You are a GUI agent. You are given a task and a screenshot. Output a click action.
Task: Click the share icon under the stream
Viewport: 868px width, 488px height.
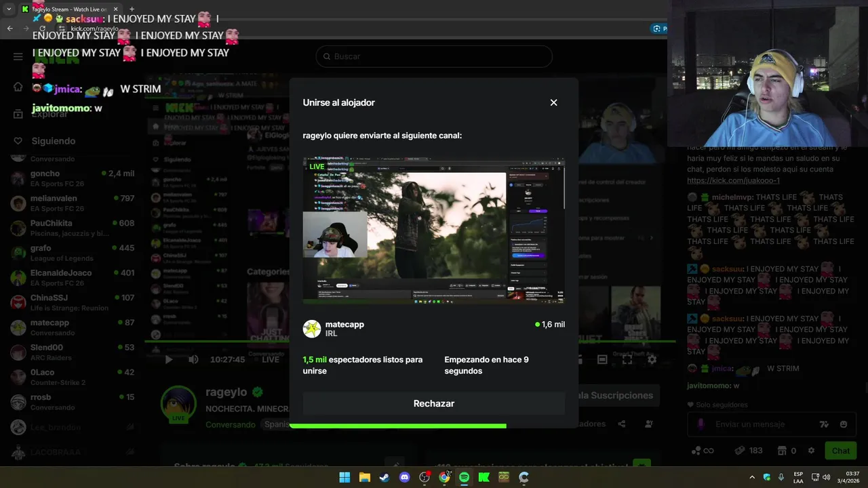pos(622,424)
